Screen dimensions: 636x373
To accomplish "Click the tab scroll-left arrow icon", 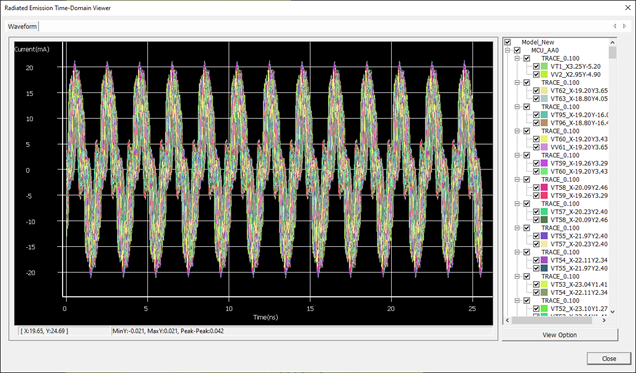I will 615,26.
